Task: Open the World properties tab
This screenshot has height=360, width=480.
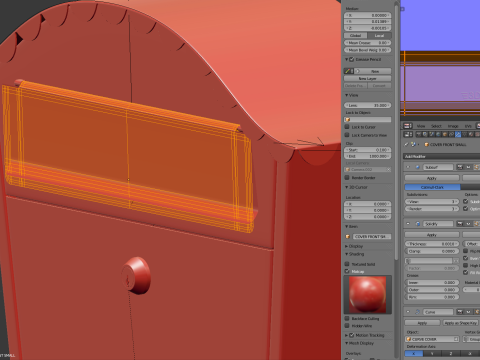Action: click(438, 134)
